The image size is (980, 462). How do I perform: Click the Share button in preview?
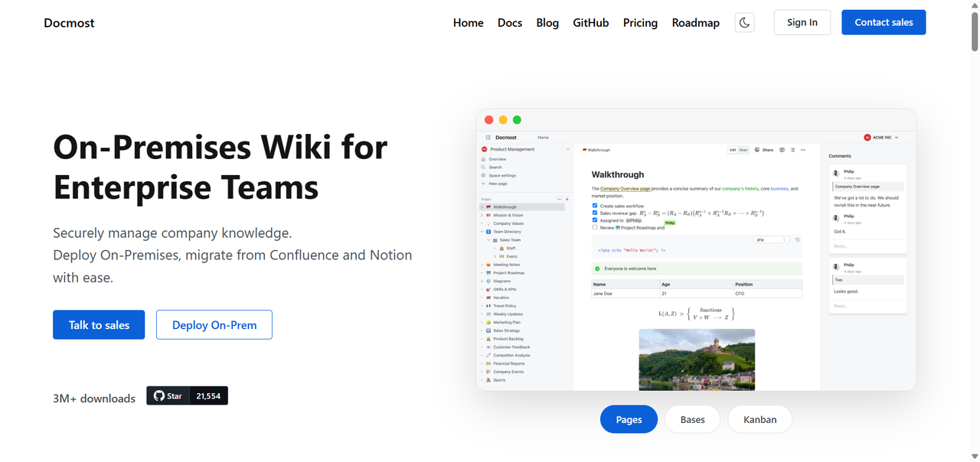pos(763,150)
